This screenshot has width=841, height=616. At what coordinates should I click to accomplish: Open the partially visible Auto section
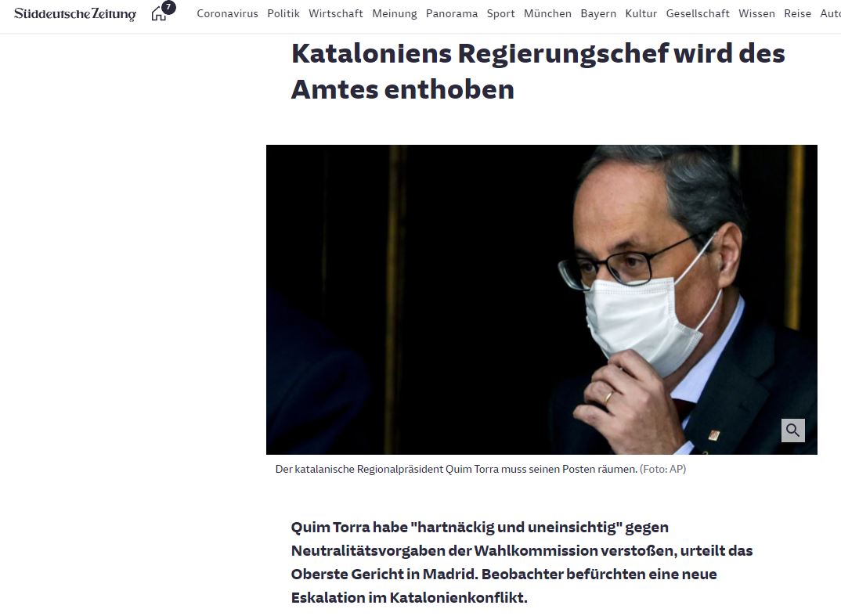pos(830,13)
